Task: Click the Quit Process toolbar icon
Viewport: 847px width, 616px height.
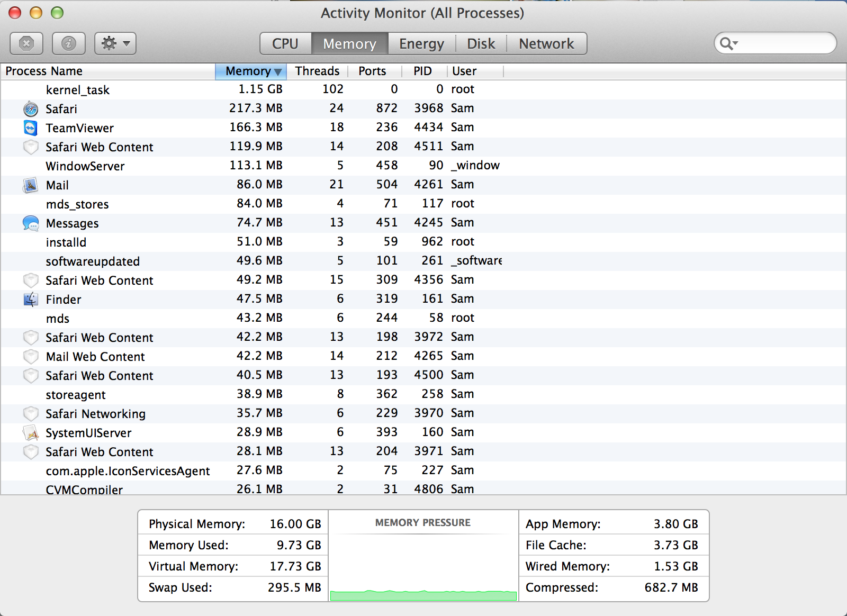Action: point(26,43)
